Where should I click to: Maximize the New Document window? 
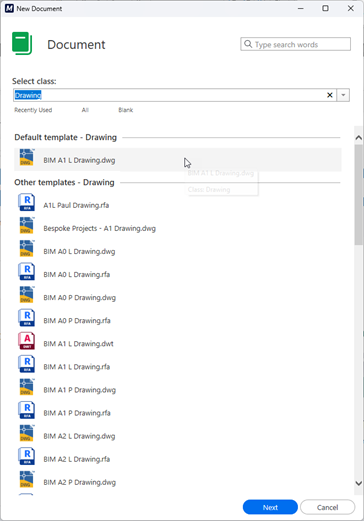pyautogui.click(x=325, y=8)
